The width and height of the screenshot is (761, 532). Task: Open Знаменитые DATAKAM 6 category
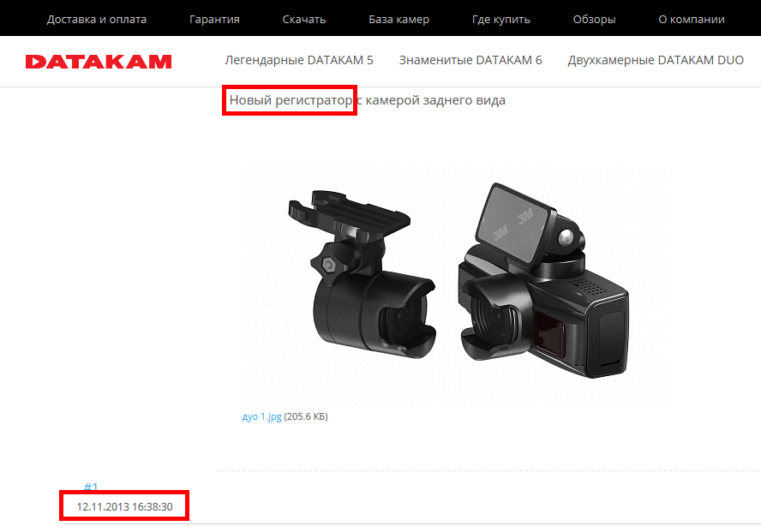[x=470, y=60]
